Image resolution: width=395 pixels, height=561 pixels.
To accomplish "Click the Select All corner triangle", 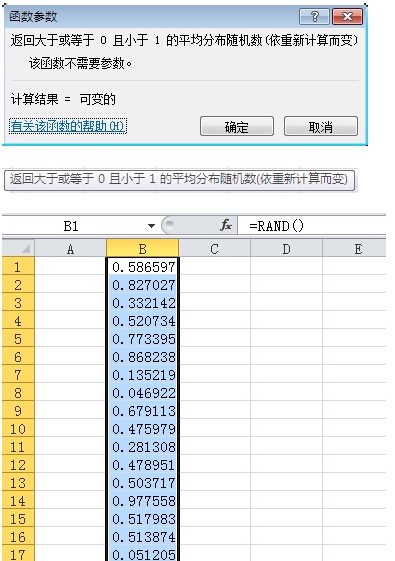I will (x=18, y=248).
